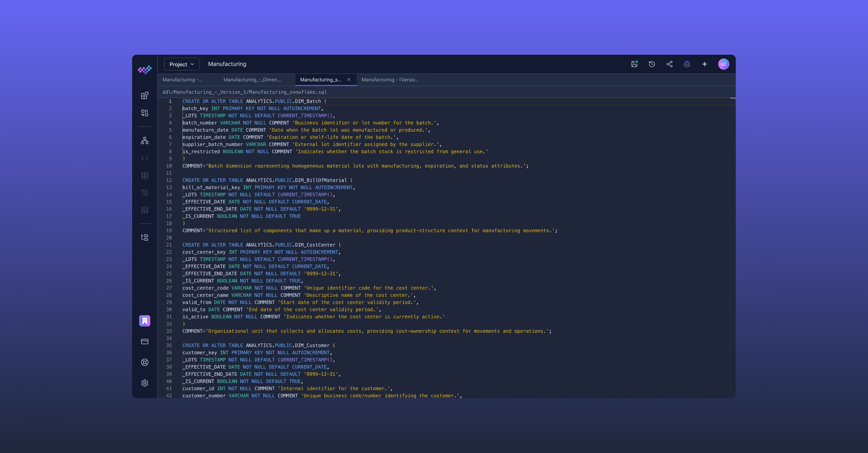Viewport: 868px width, 453px height.
Task: Click batch_number column on line 4
Action: click(x=200, y=123)
